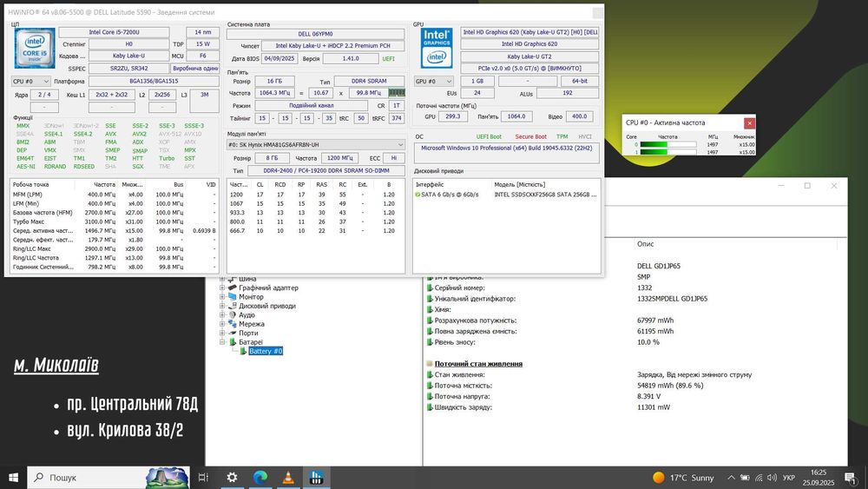The height and width of the screenshot is (489, 868).
Task: Click the Графічний адаптер card icon in tree
Action: 233,287
